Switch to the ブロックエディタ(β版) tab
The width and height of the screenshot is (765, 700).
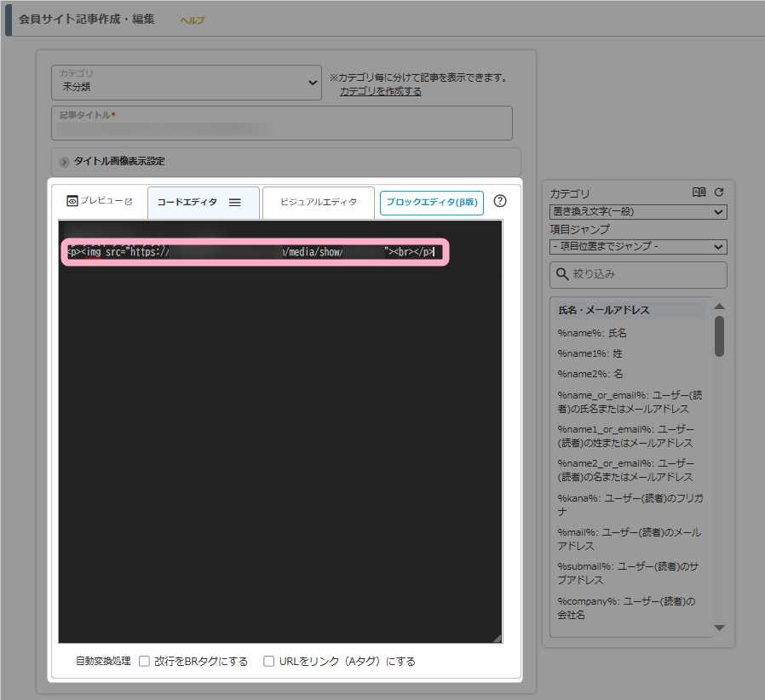[431, 203]
